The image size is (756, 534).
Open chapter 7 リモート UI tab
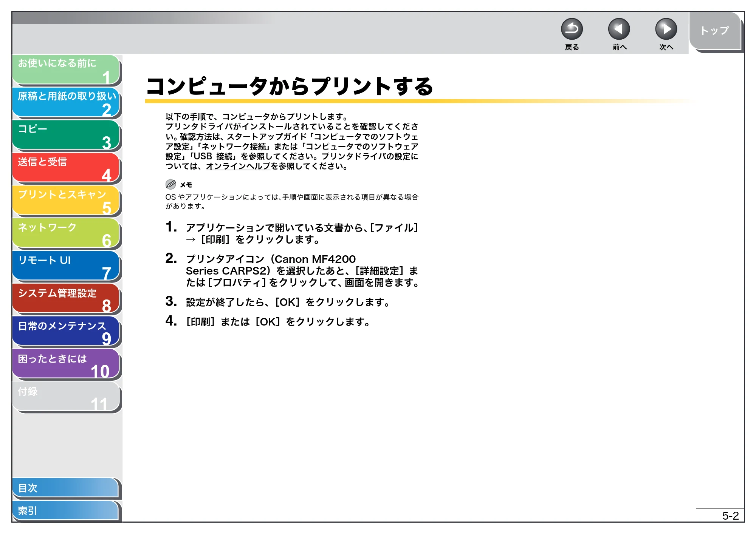pyautogui.click(x=66, y=266)
